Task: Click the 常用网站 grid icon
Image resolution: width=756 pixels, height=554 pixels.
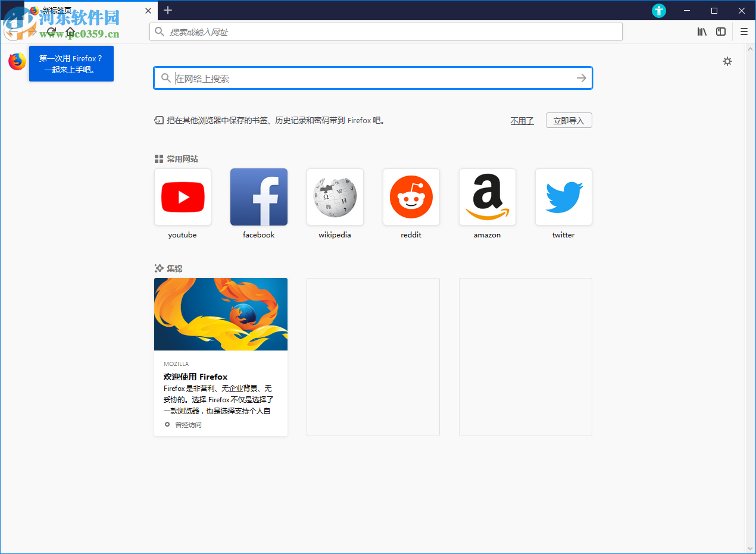Action: point(159,159)
